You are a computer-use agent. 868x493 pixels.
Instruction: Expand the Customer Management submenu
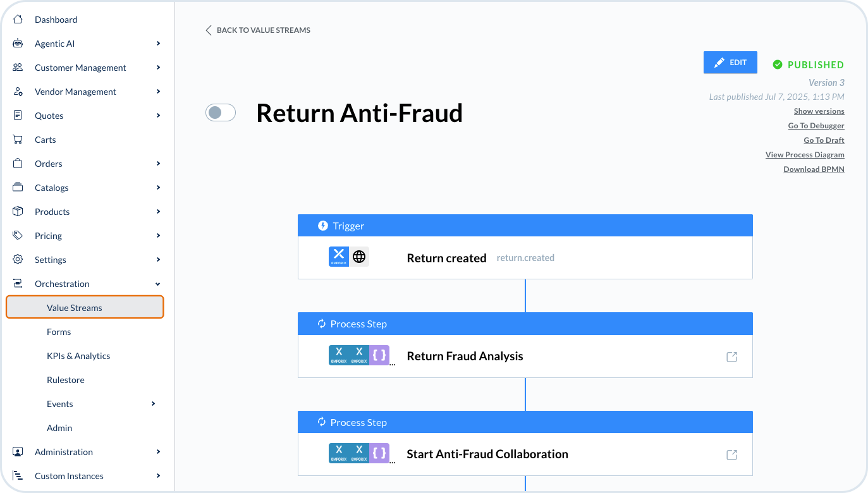(158, 68)
